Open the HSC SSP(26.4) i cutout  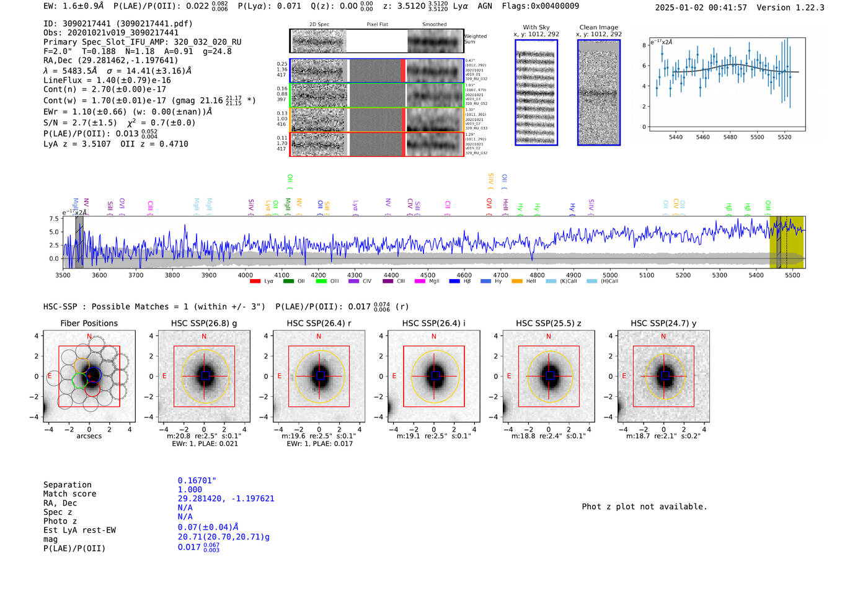433,376
